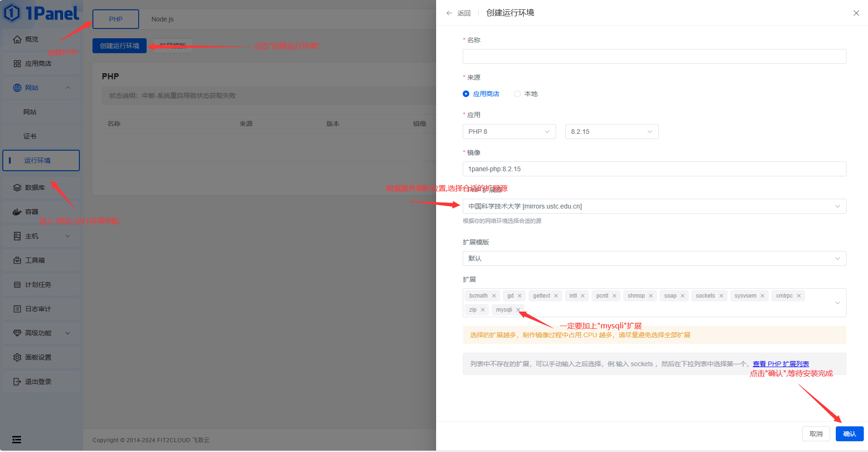Expand the 扩展模版 default template dropdown

[x=654, y=258]
